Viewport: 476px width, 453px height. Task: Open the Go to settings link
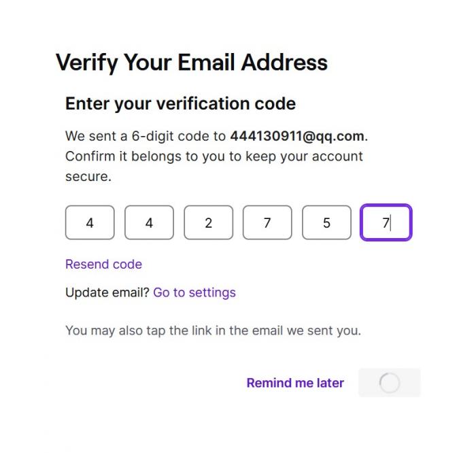tap(194, 292)
